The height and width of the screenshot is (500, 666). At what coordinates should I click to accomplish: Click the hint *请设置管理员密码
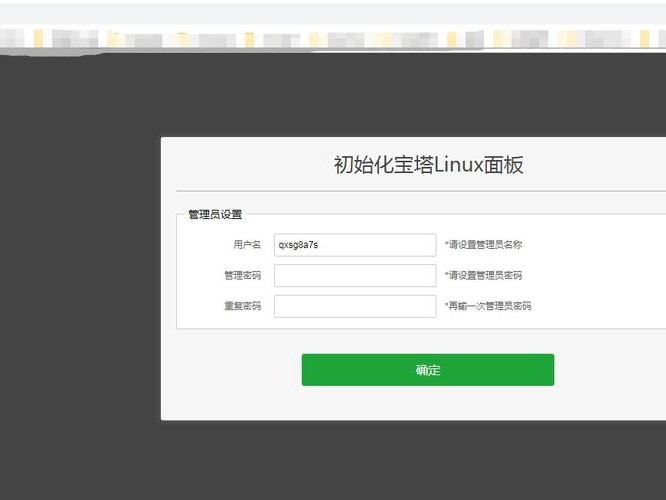[483, 275]
